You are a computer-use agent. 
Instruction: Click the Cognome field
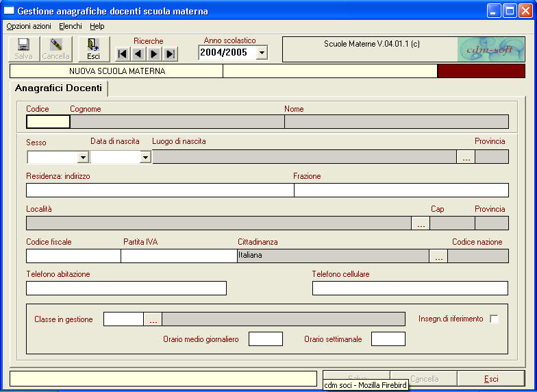click(177, 122)
